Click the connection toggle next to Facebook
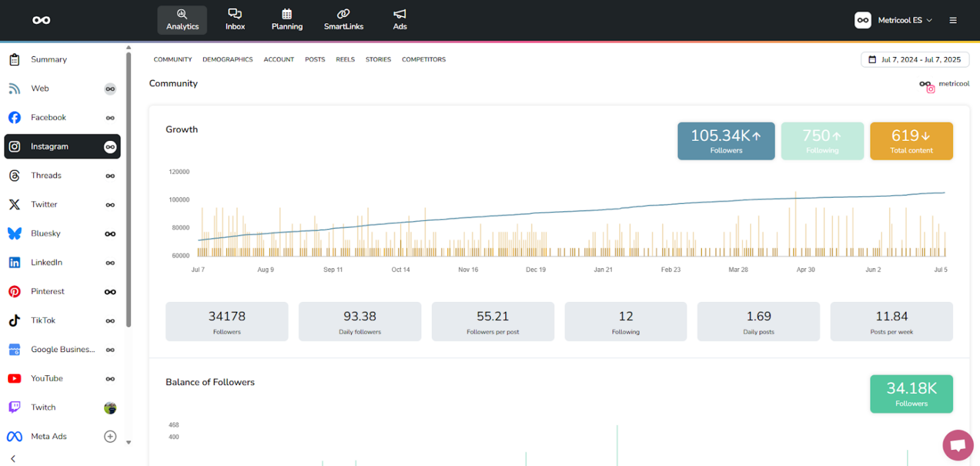The width and height of the screenshot is (980, 466). point(110,117)
